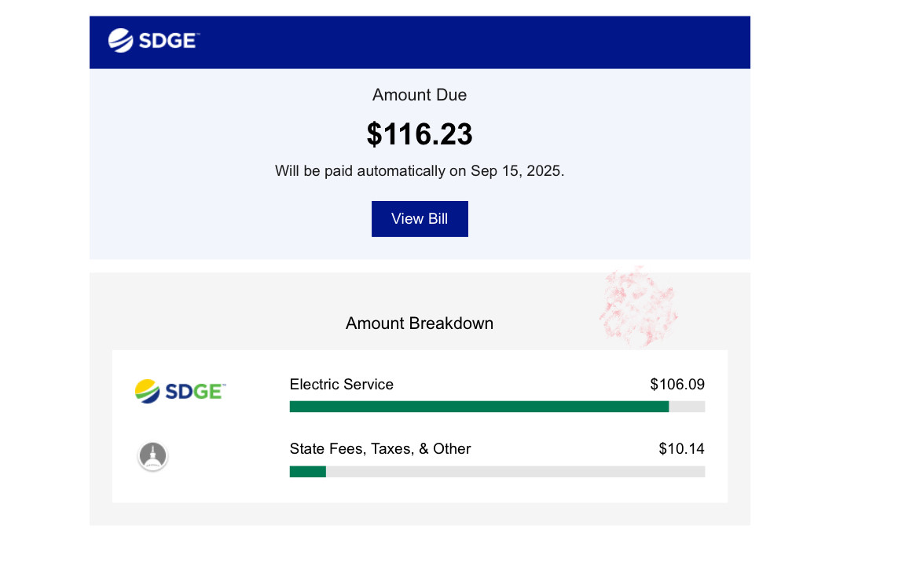Click the gray unfilled part of State Fees bar
Image resolution: width=902 pixels, height=588 pixels.
[515, 472]
